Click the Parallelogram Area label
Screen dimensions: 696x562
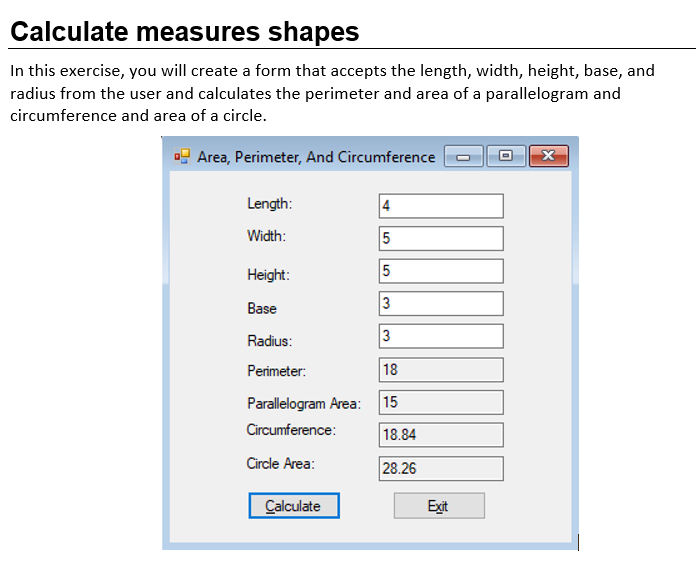[x=304, y=404]
